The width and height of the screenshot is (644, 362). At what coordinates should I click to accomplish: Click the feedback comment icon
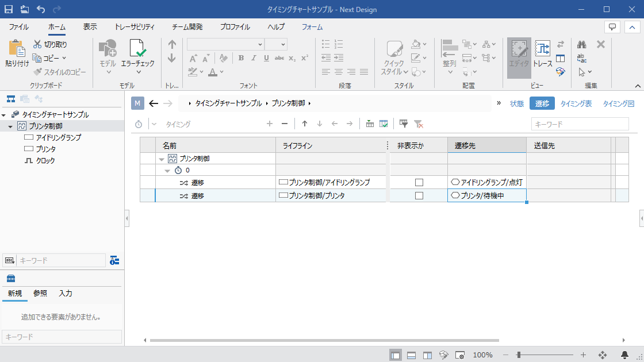tap(612, 27)
